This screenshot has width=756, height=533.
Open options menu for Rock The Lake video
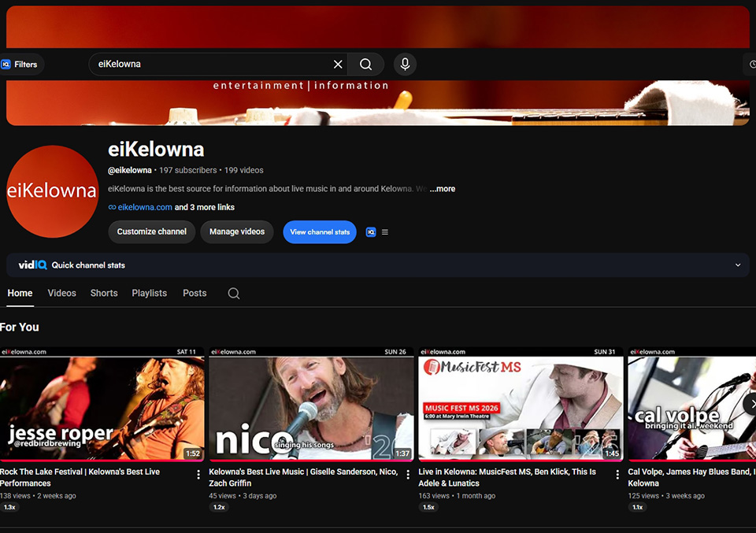tap(198, 475)
